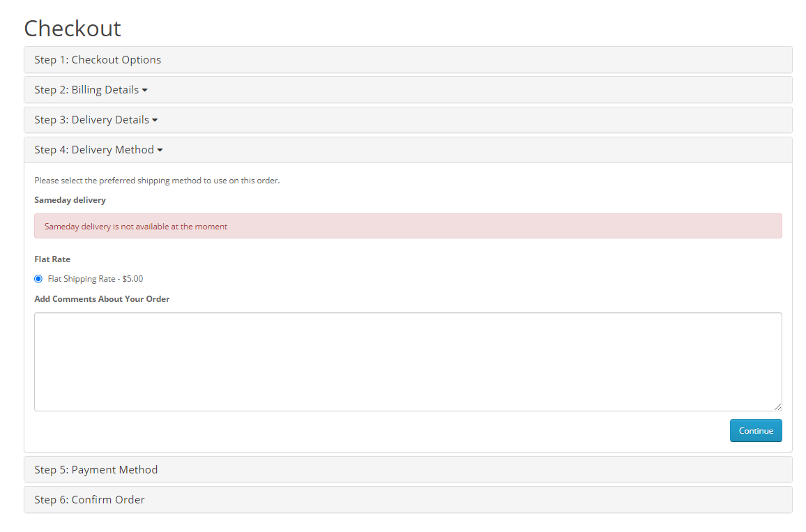Image resolution: width=806 pixels, height=532 pixels.
Task: Click the caret icon beside Delivery Details
Action: [155, 121]
